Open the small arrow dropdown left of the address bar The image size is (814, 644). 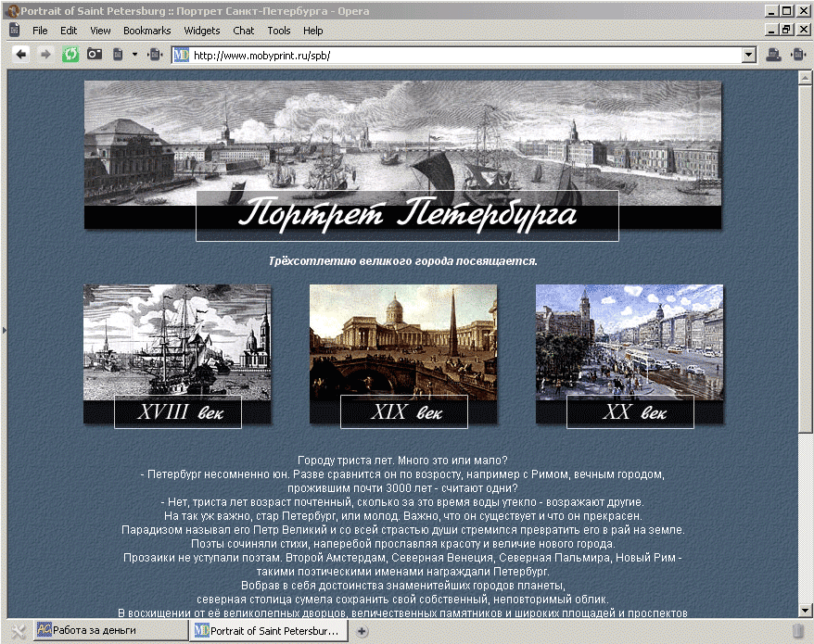(x=134, y=55)
